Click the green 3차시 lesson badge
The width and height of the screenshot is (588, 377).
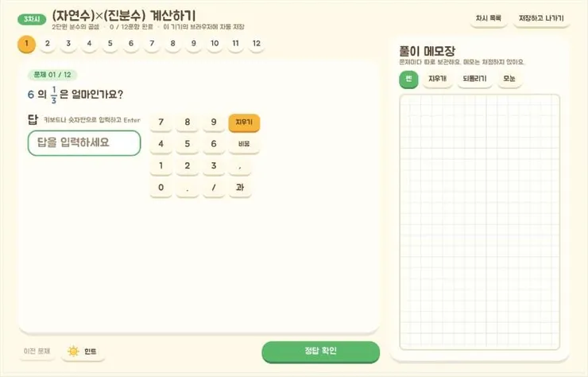pyautogui.click(x=32, y=20)
